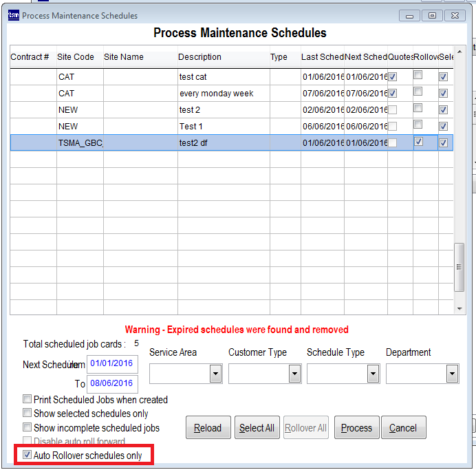Enable Print Scheduled Jobs when created
476x470 pixels.
pyautogui.click(x=28, y=400)
